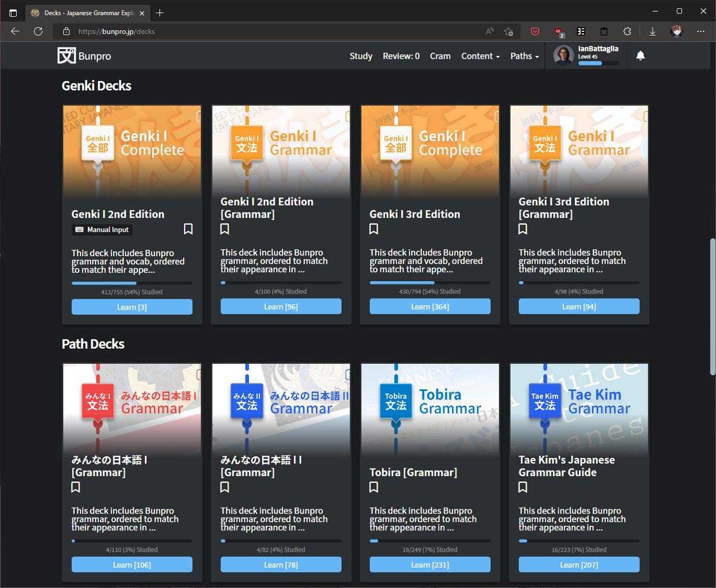Screen dimensions: 716x588
Task: Open browser Downloads icon
Action: click(652, 31)
